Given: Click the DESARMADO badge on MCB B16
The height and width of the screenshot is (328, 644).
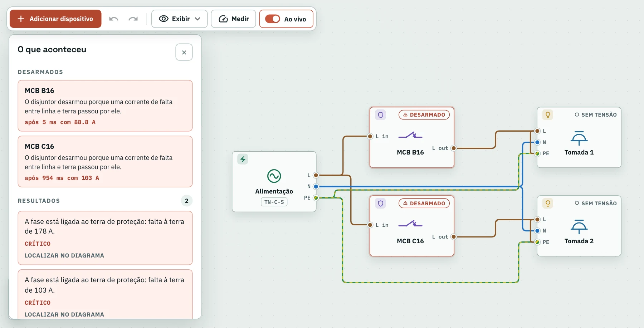Looking at the screenshot, I should (424, 115).
